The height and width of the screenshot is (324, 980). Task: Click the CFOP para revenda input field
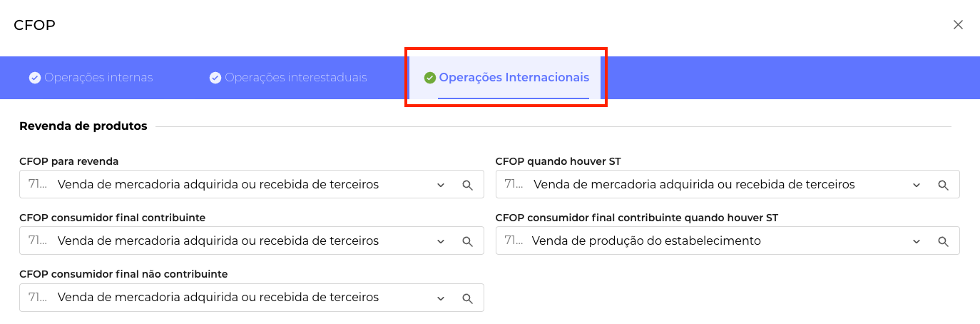tap(218, 185)
